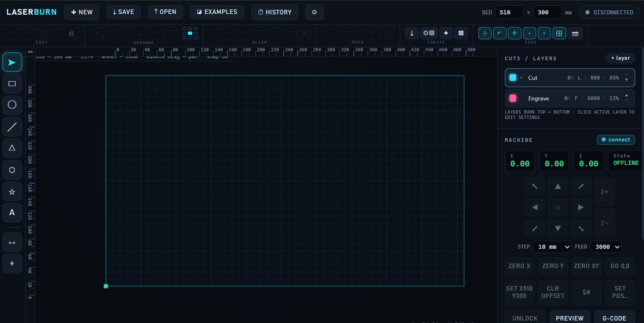Toggle the crosshair view option
Image resolution: width=644 pixels, height=323 pixels.
click(x=485, y=33)
